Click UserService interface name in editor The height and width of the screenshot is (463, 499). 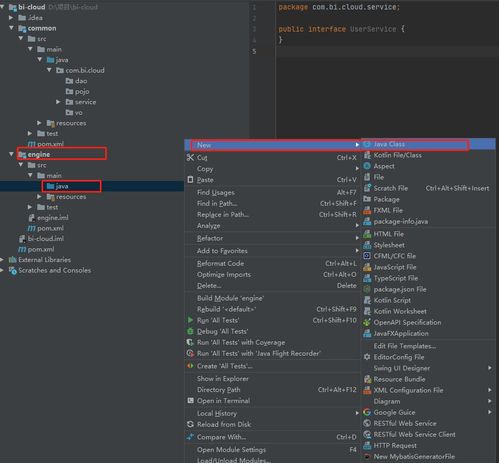pyautogui.click(x=373, y=29)
